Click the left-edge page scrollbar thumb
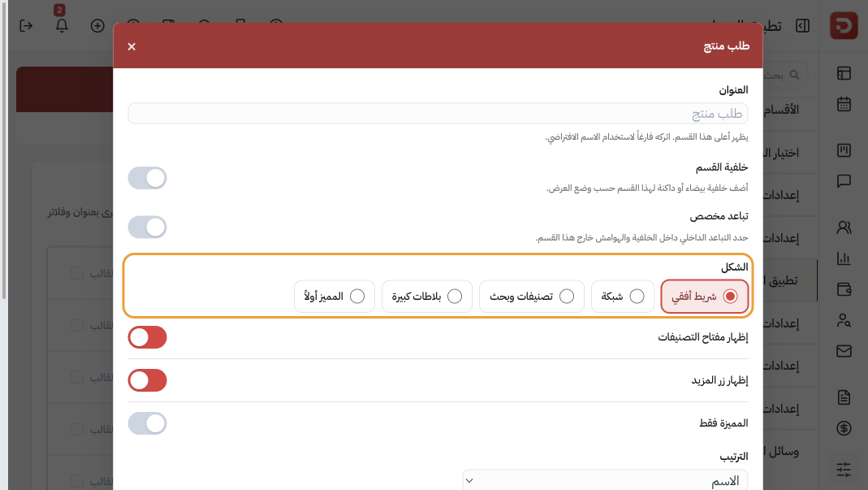868x490 pixels. 4,150
